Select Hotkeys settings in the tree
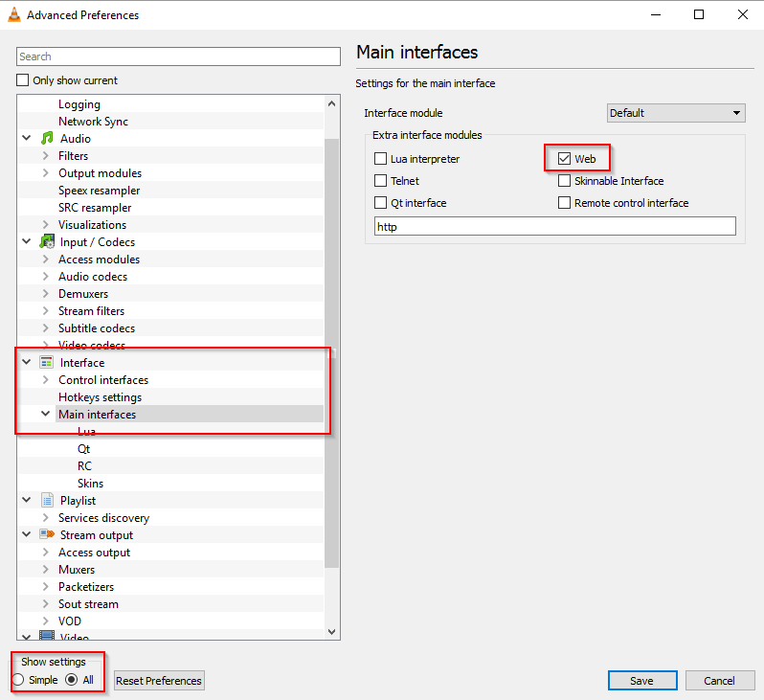 [x=100, y=396]
